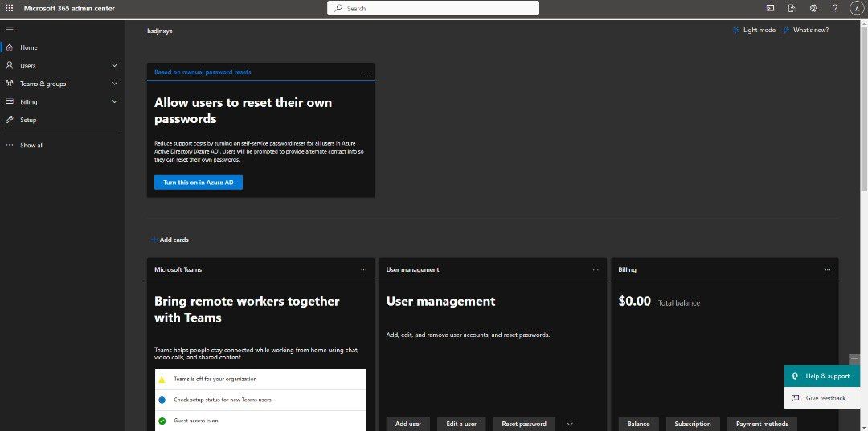Click the Payment methods button
The width and height of the screenshot is (868, 431).
tap(762, 424)
